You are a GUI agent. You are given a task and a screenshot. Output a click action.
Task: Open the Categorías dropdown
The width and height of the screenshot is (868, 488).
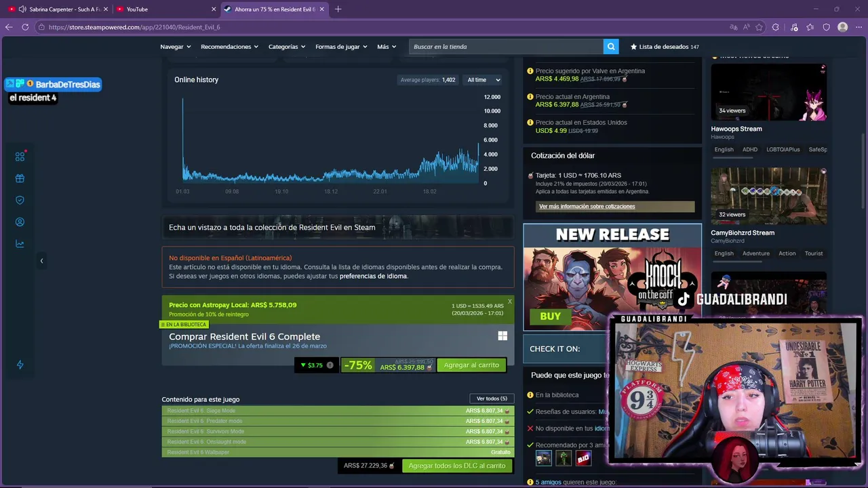pyautogui.click(x=287, y=47)
